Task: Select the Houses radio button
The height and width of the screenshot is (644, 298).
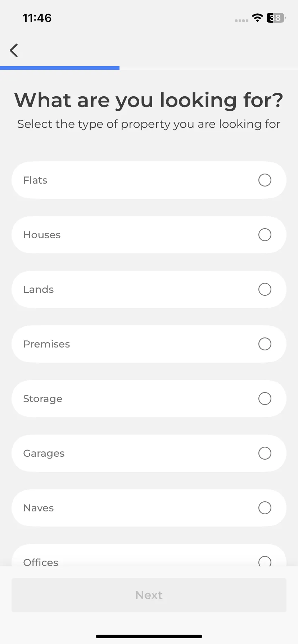Action: tap(265, 235)
